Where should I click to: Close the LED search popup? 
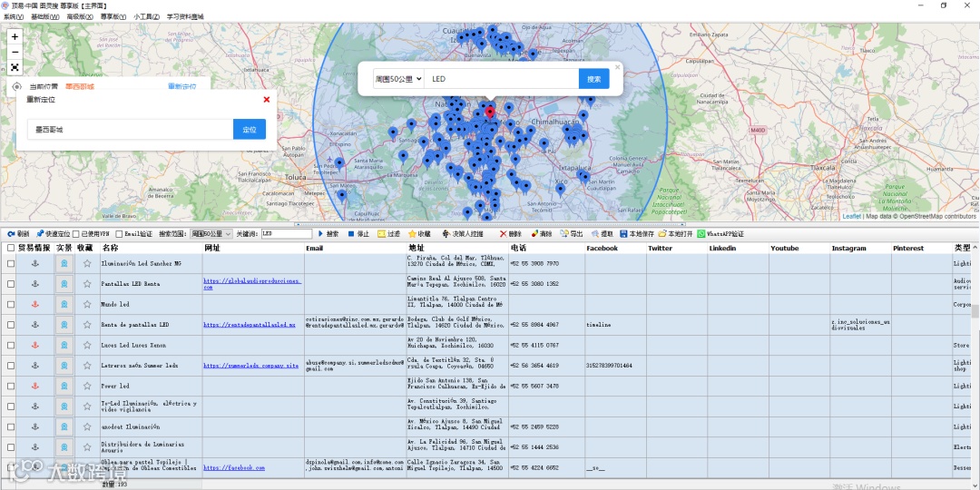(x=618, y=67)
